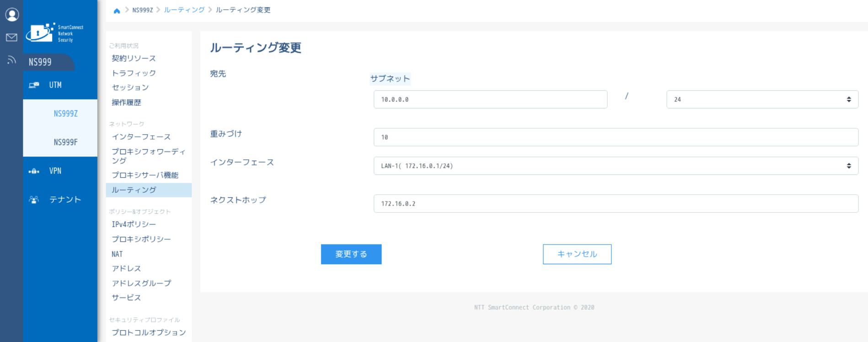The width and height of the screenshot is (868, 342).
Task: Open アドレス in the side menu
Action: point(127,269)
